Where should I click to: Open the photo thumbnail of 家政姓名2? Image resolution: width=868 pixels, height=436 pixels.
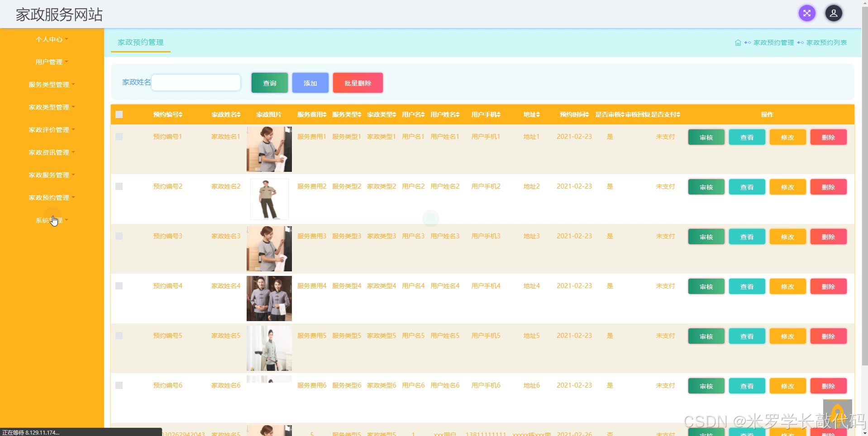pos(269,199)
